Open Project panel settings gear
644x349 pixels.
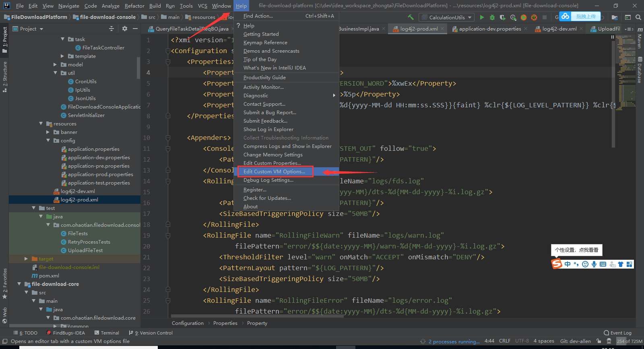(x=125, y=29)
